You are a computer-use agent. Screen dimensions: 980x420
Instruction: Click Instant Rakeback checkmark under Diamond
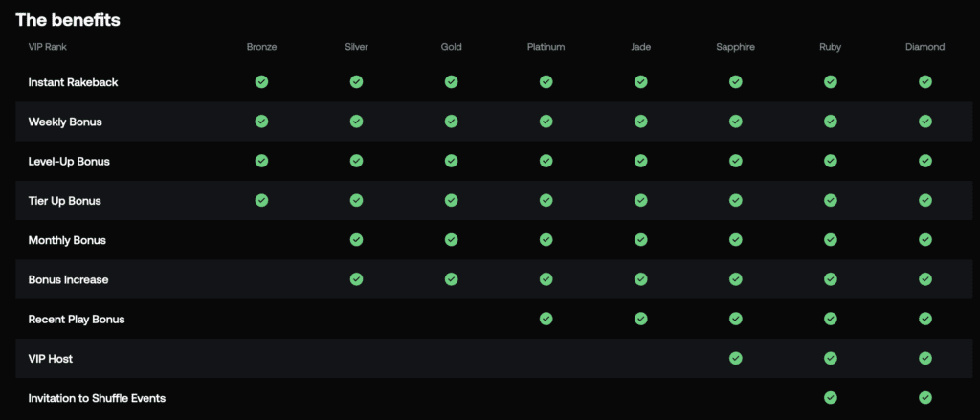pos(925,82)
